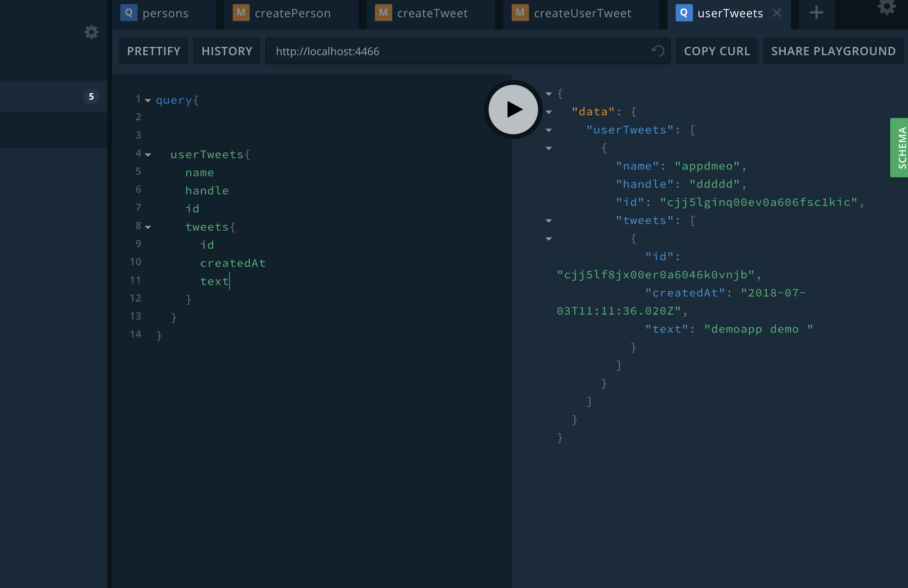Viewport: 908px width, 588px height.
Task: Click the endpoint URL input field
Action: 453,51
